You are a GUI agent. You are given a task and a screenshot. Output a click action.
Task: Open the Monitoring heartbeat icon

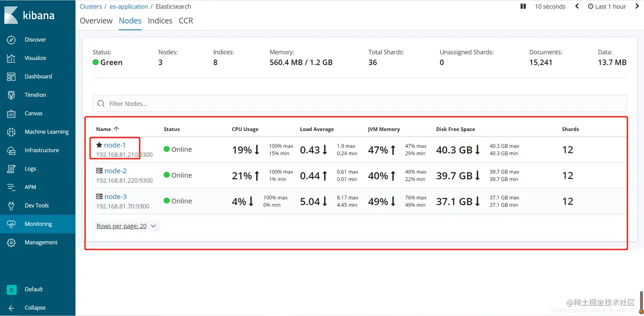click(x=11, y=224)
